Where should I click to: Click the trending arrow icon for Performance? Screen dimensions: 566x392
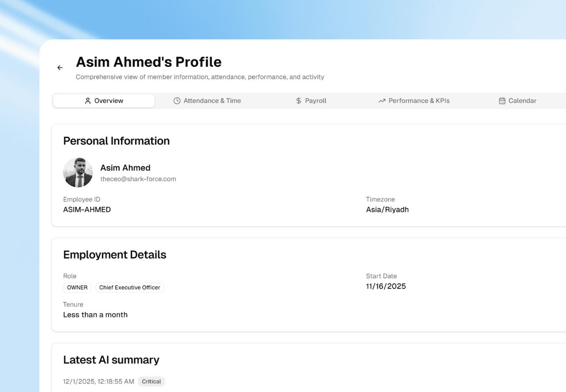(x=382, y=101)
